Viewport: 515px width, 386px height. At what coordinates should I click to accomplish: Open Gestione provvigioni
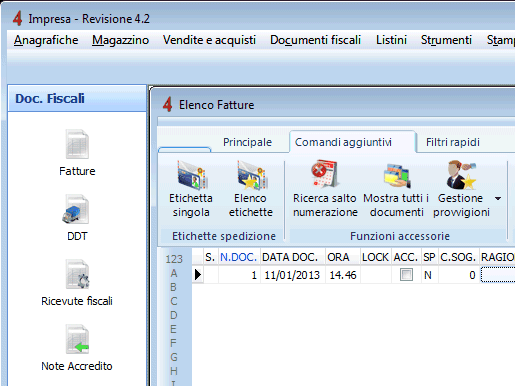point(461,188)
